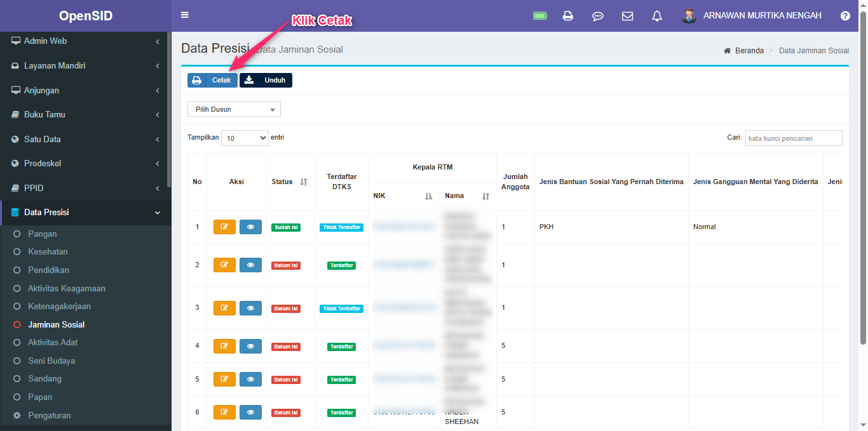Click the Cetak print button
This screenshot has height=431, width=868.
[x=212, y=80]
